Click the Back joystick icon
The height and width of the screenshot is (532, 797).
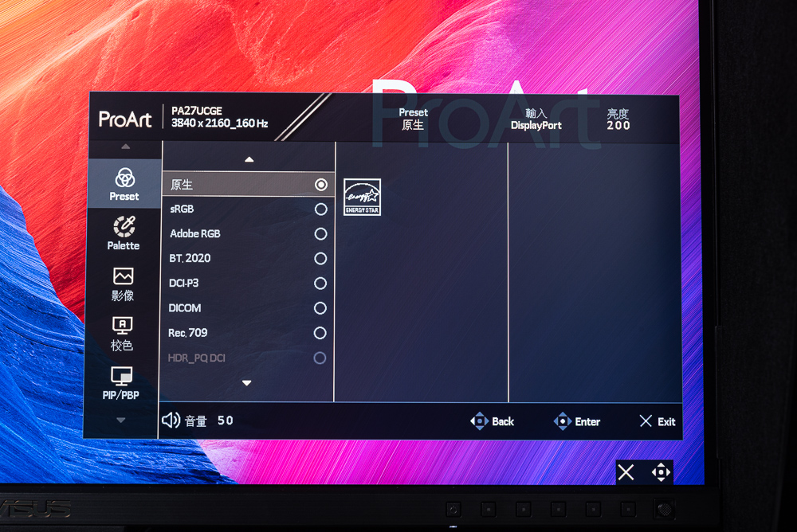[479, 421]
